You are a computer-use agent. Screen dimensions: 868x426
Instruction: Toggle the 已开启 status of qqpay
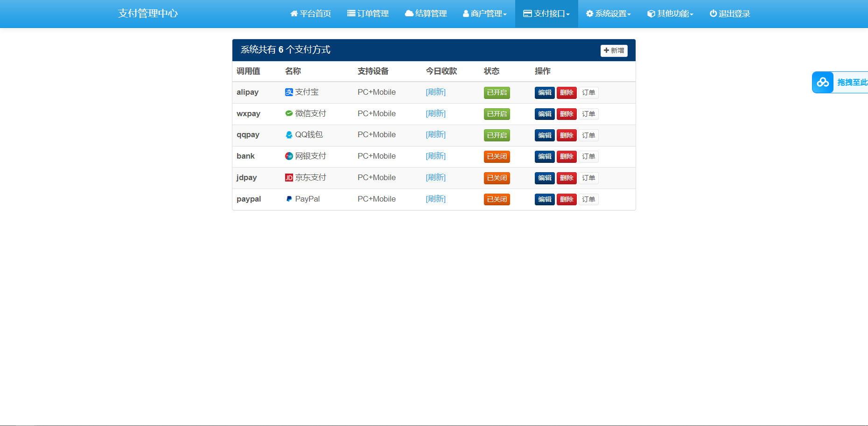497,135
